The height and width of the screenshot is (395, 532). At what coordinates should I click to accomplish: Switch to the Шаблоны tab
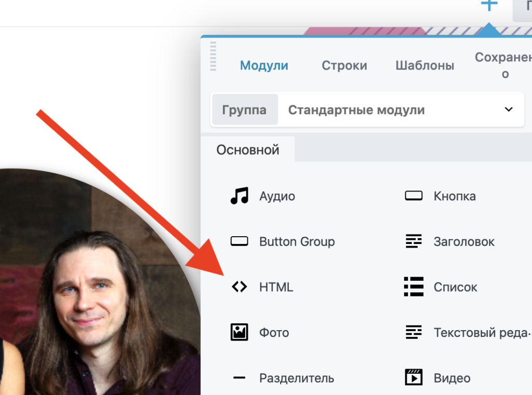[424, 66]
